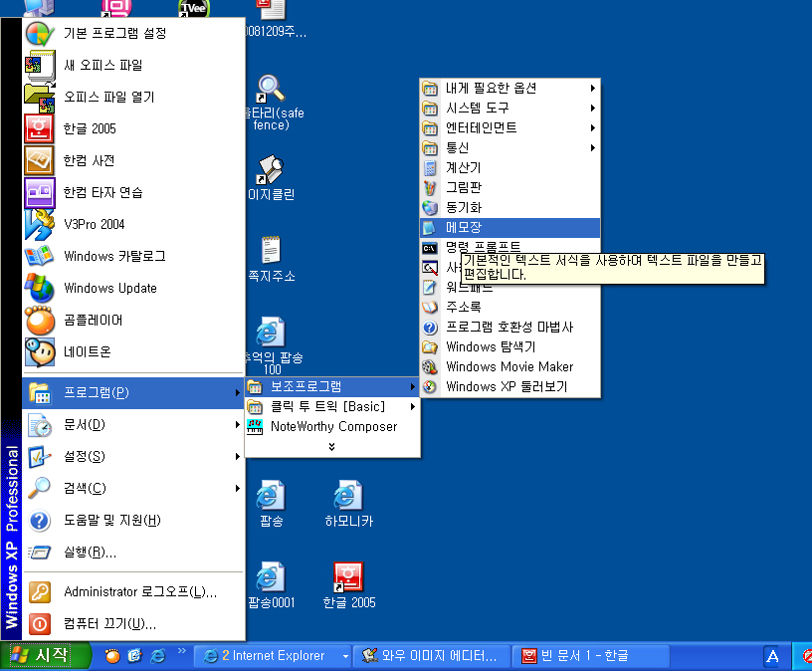Launch Windows XP 둘러보기

tap(510, 386)
